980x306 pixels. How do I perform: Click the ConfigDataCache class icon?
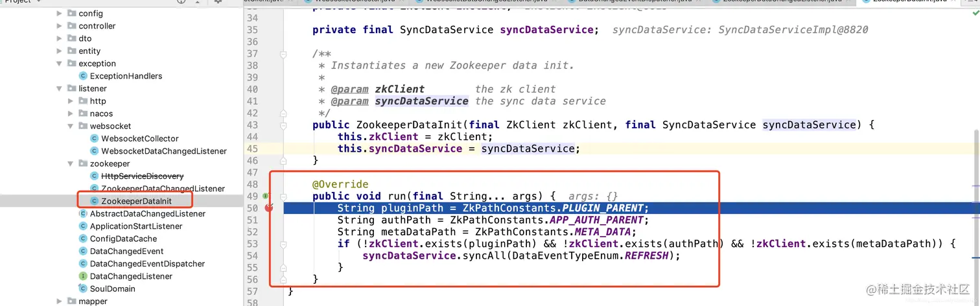83,239
